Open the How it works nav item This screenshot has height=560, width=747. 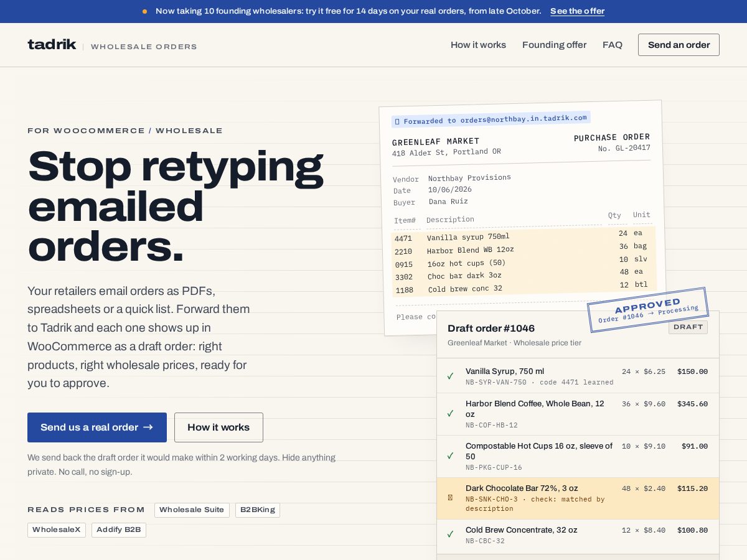(x=478, y=45)
